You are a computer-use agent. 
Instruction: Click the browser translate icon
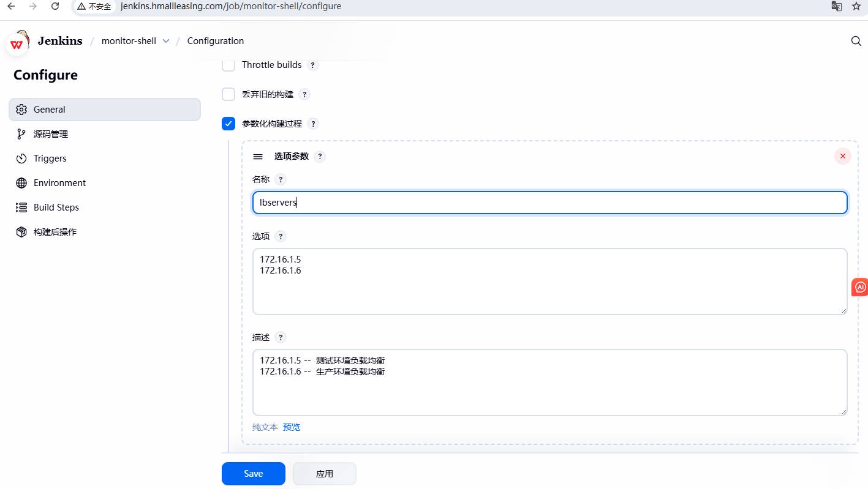coord(836,6)
